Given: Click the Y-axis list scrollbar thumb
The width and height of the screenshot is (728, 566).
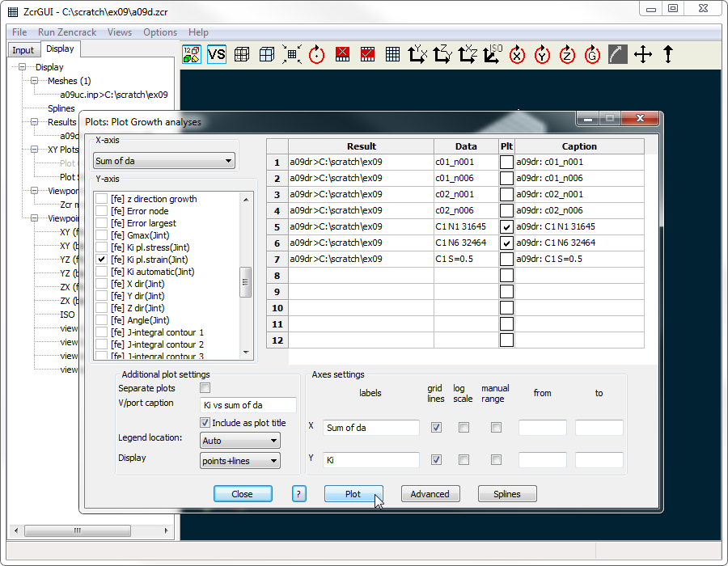Looking at the screenshot, I should pos(246,281).
